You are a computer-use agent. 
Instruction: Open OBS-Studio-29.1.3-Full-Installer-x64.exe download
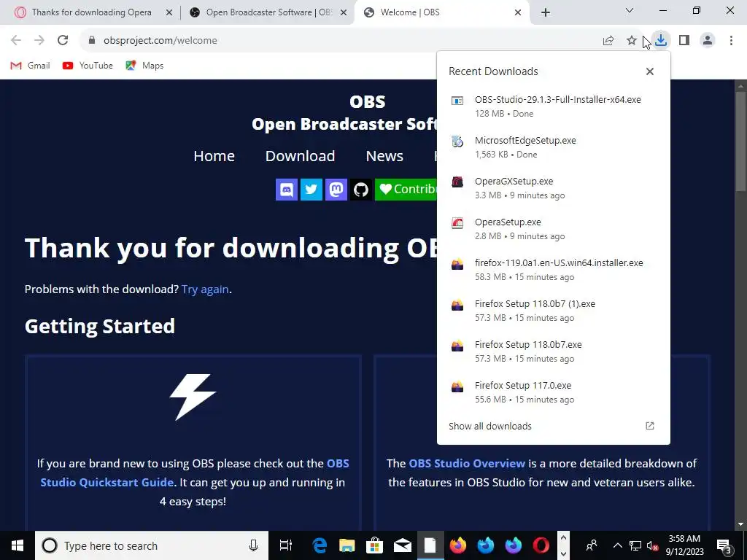pos(553,106)
